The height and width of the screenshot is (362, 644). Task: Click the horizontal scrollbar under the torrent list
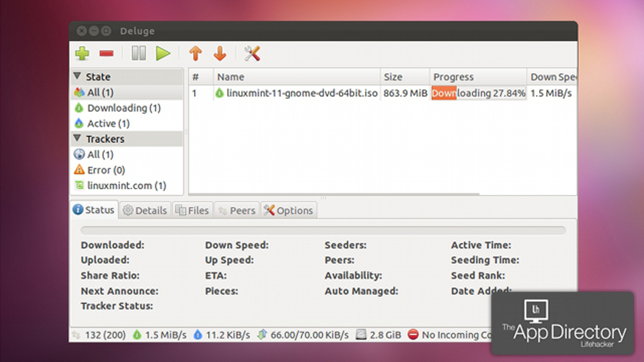334,194
